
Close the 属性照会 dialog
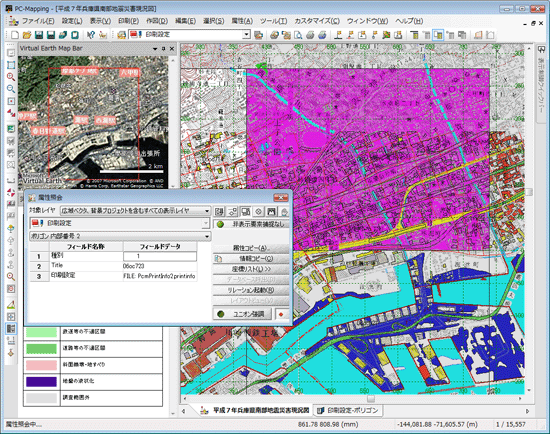[281, 198]
